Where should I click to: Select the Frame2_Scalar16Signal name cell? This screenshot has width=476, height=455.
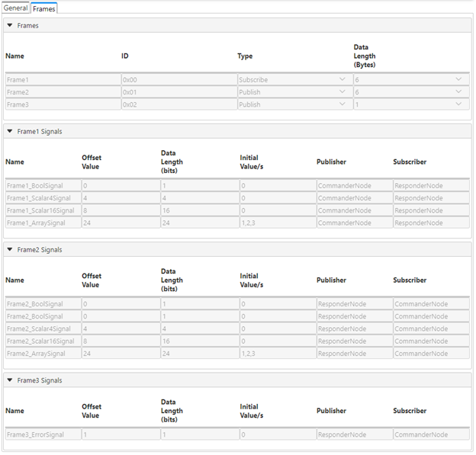pyautogui.click(x=43, y=341)
